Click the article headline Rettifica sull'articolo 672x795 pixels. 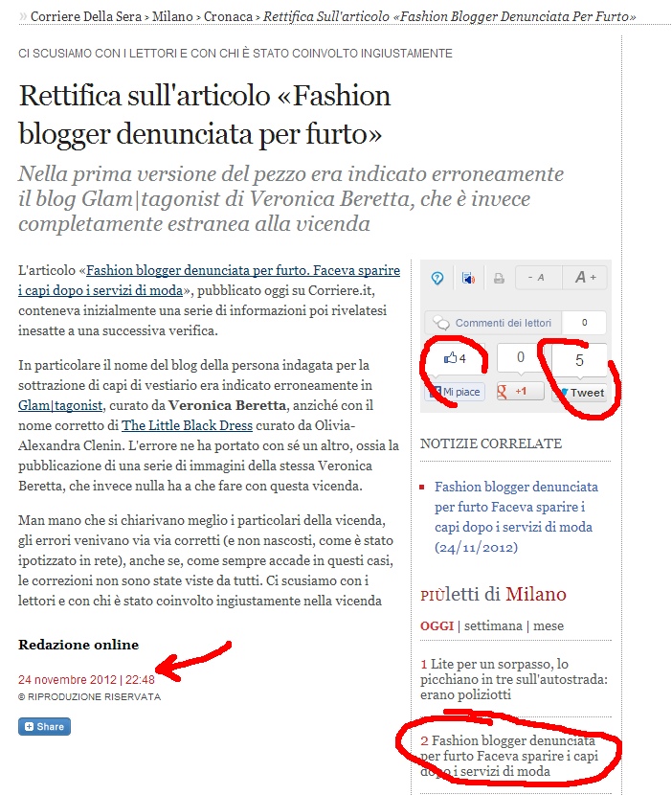[205, 115]
